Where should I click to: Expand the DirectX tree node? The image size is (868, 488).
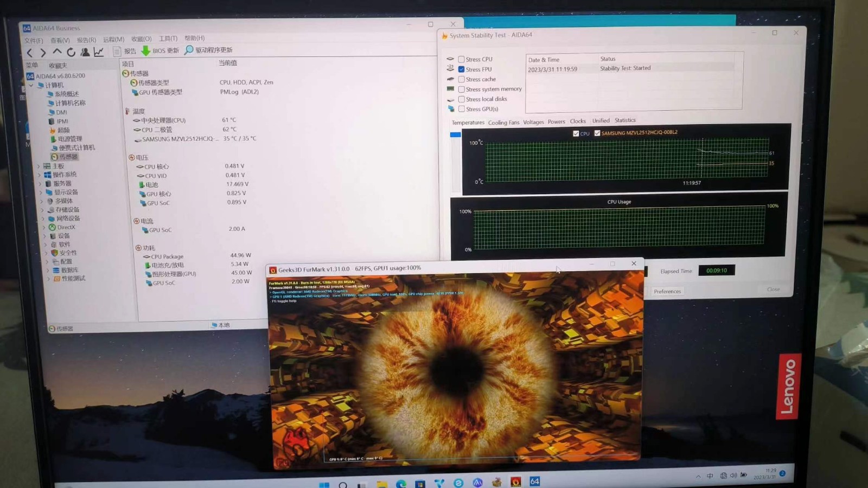tap(44, 227)
